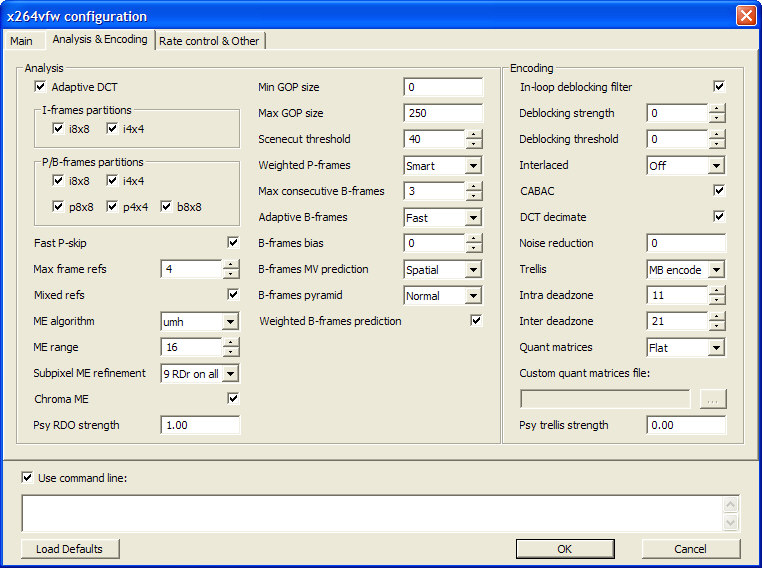
Task: Disable Fast P-skip
Action: (x=233, y=242)
